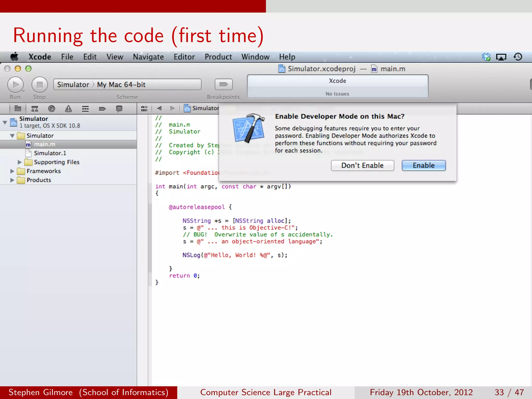Click the main.m icon in title bar
This screenshot has height=399, width=532.
click(374, 69)
